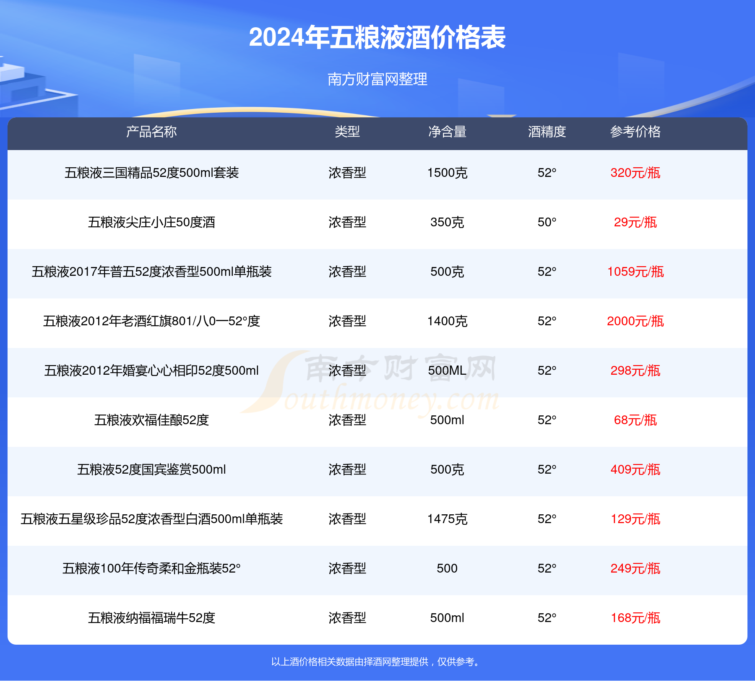This screenshot has height=700, width=755.
Task: Select product 五粮液欢福佳酿52度
Action: click(x=151, y=420)
